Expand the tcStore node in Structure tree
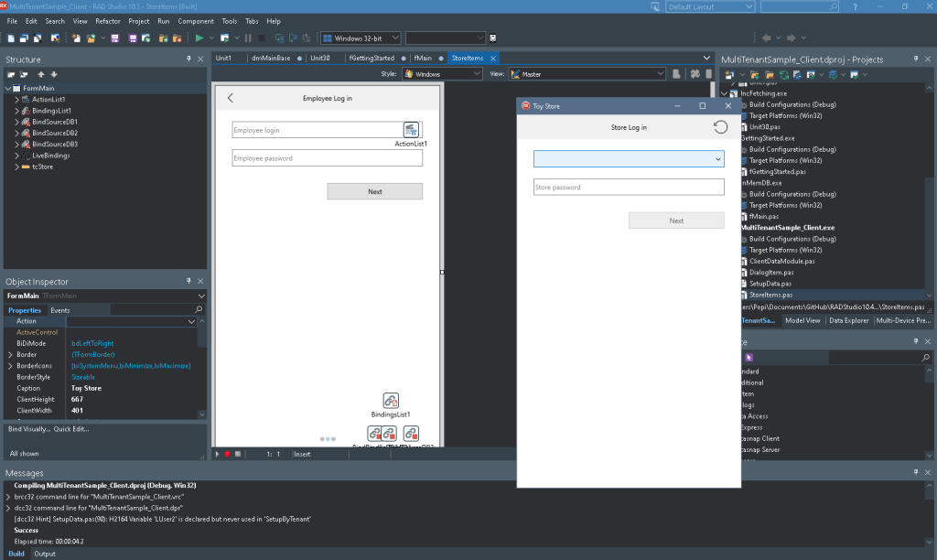This screenshot has width=937, height=560. click(x=16, y=167)
